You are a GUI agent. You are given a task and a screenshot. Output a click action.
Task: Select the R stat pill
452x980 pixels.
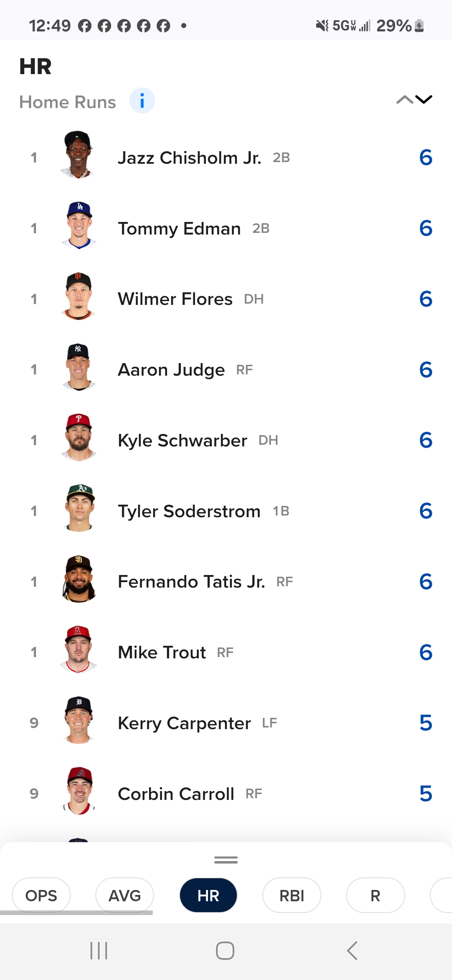tap(375, 895)
